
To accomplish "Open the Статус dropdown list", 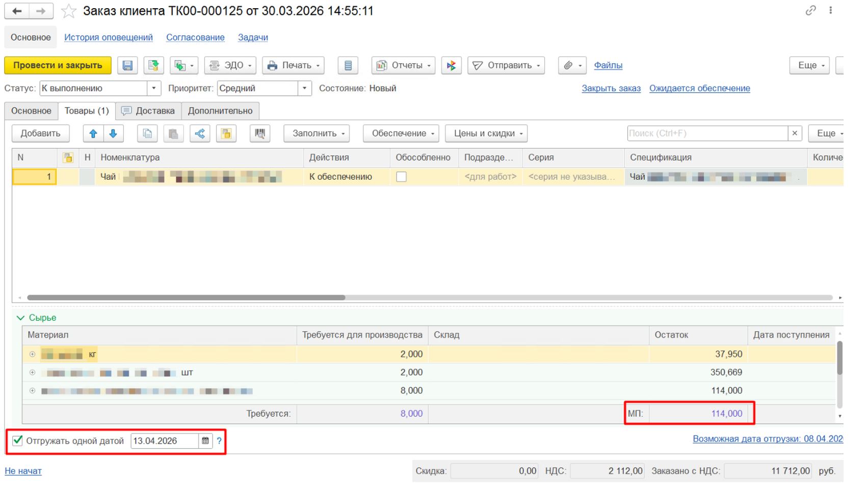I will tap(154, 88).
